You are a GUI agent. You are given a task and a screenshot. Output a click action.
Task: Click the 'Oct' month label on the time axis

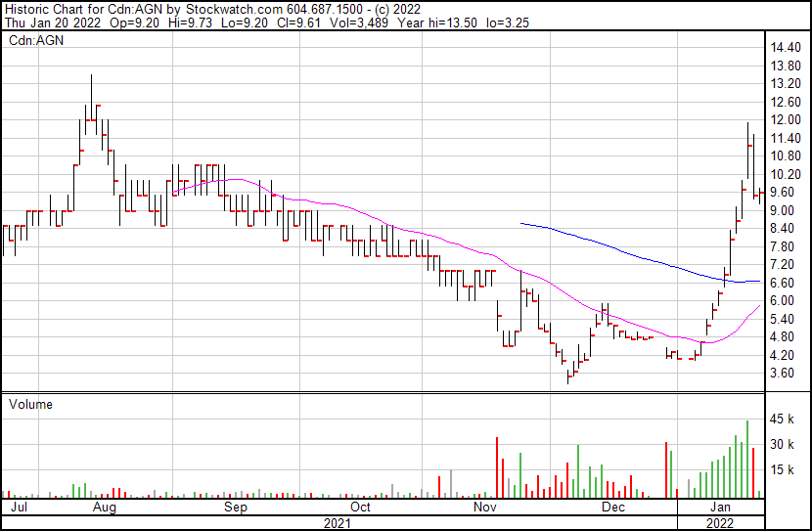click(360, 507)
